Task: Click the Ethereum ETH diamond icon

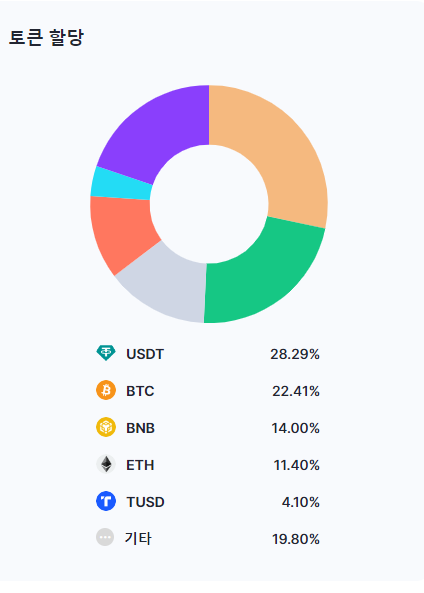Action: point(106,464)
